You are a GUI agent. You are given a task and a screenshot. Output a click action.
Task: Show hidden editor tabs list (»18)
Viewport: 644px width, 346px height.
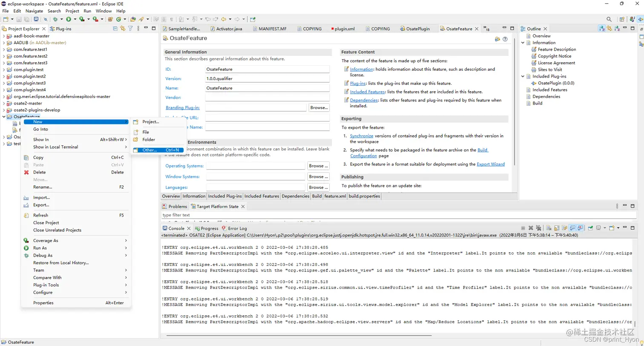487,29
